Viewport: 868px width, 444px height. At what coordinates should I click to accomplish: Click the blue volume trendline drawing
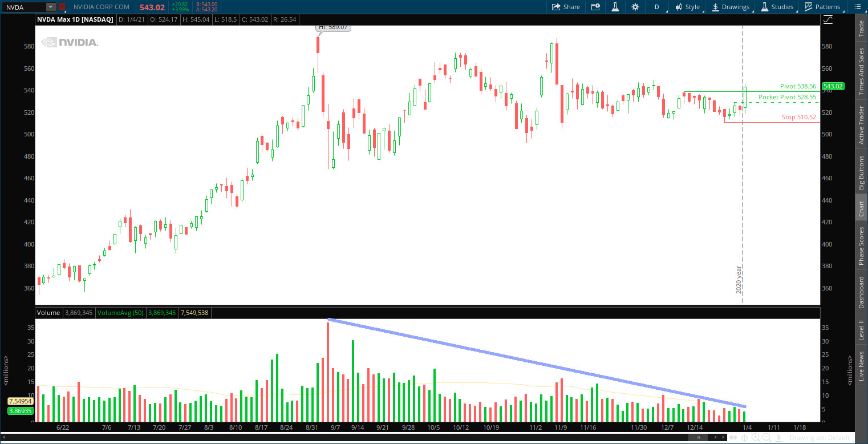[536, 362]
